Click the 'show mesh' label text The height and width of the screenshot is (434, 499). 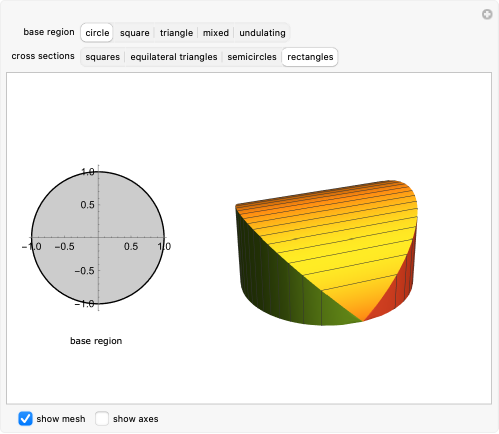(x=61, y=419)
